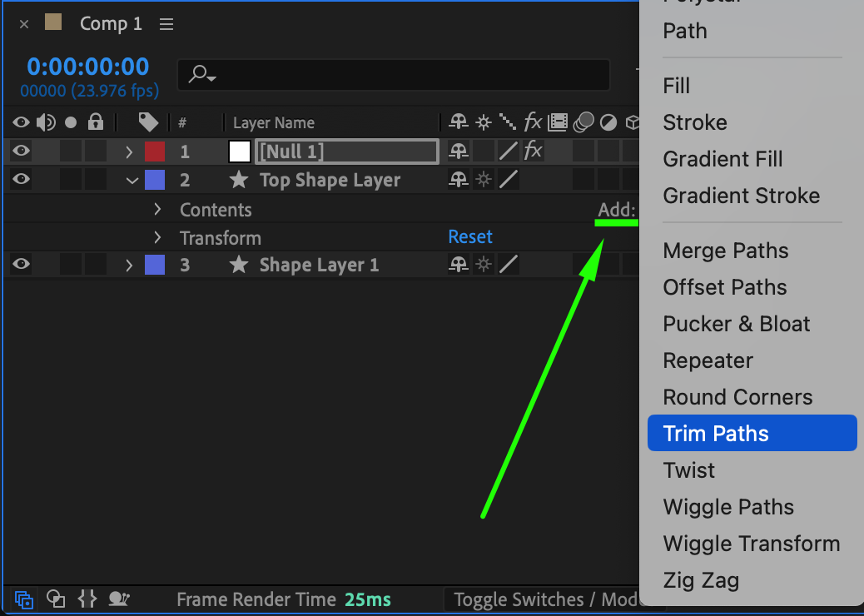Reset the Transform properties
This screenshot has width=864, height=616.
(x=470, y=236)
